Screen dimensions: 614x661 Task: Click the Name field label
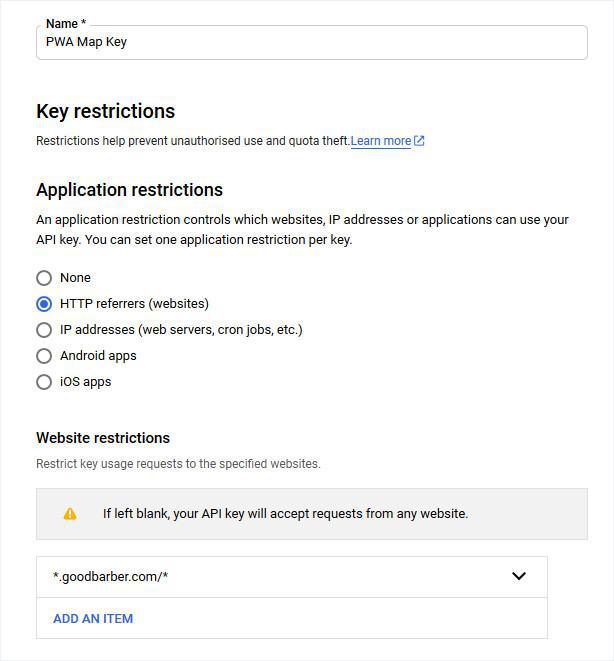[x=66, y=23]
